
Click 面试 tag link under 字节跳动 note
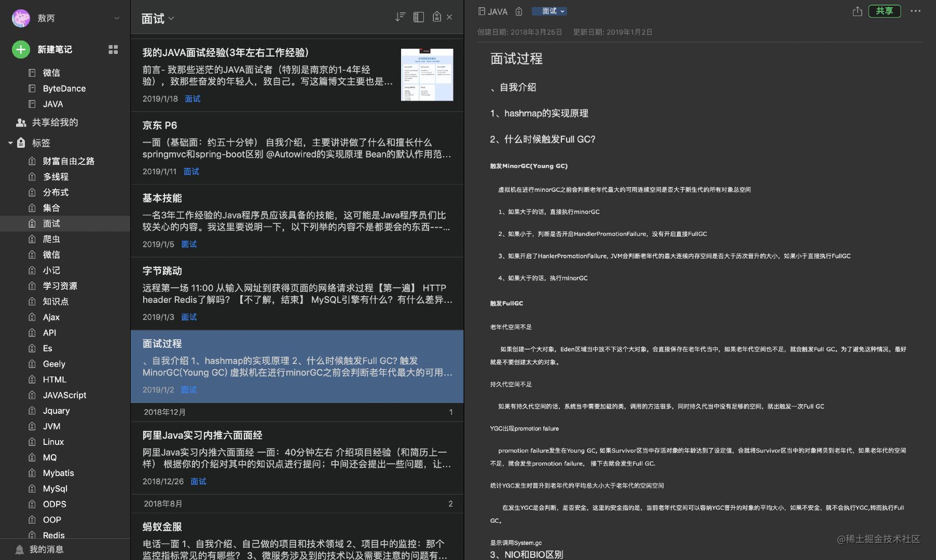(189, 317)
